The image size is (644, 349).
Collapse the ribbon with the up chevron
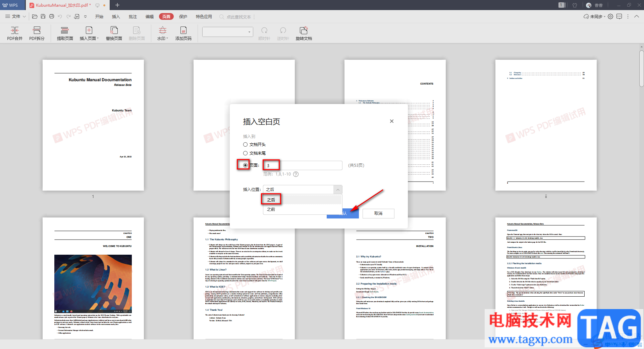(637, 16)
